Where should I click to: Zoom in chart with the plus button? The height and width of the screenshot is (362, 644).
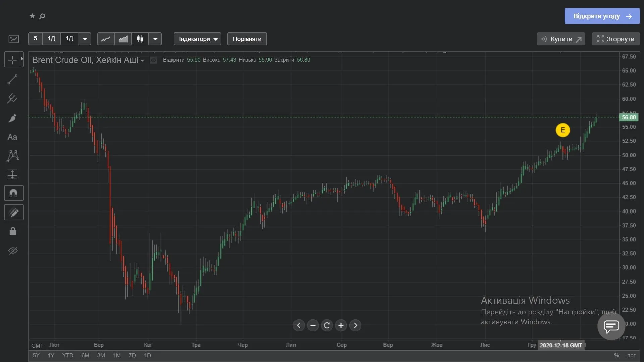coord(341,325)
